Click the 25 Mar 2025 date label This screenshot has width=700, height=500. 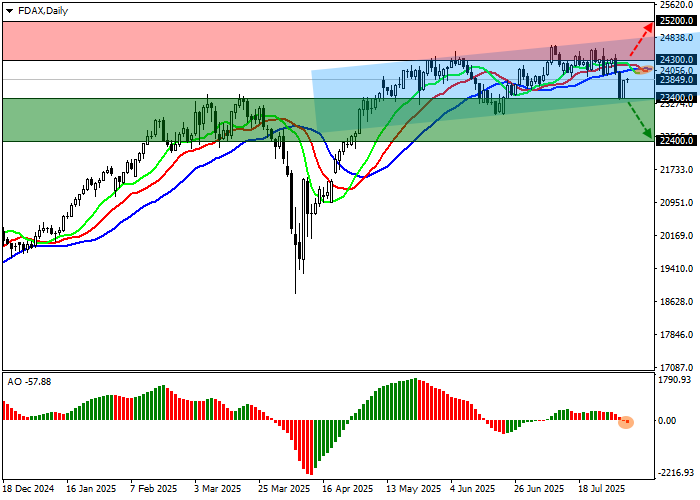(284, 488)
